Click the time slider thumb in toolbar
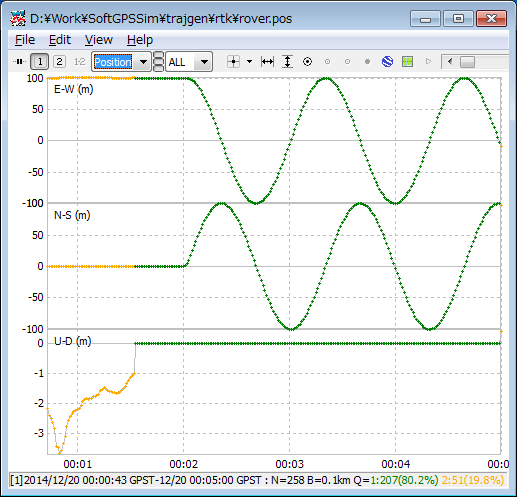 click(467, 62)
